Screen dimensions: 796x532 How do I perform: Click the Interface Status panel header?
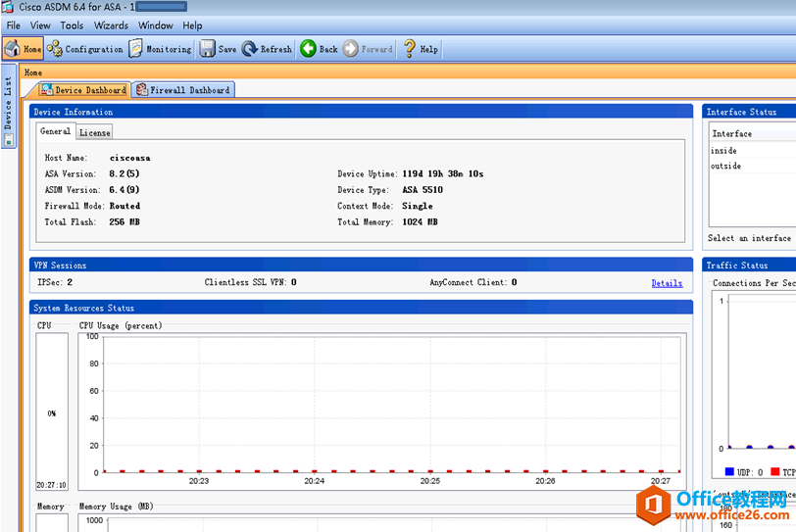tap(749, 112)
